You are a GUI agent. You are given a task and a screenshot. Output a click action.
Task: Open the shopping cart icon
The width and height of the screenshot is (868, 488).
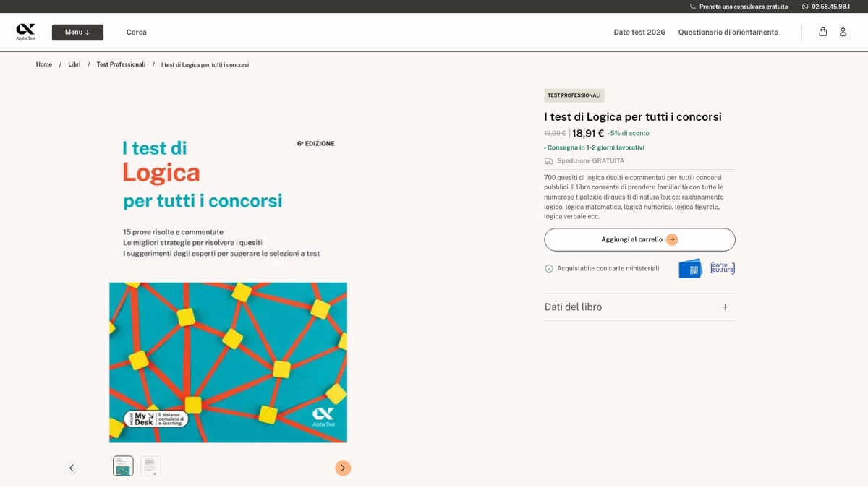822,32
